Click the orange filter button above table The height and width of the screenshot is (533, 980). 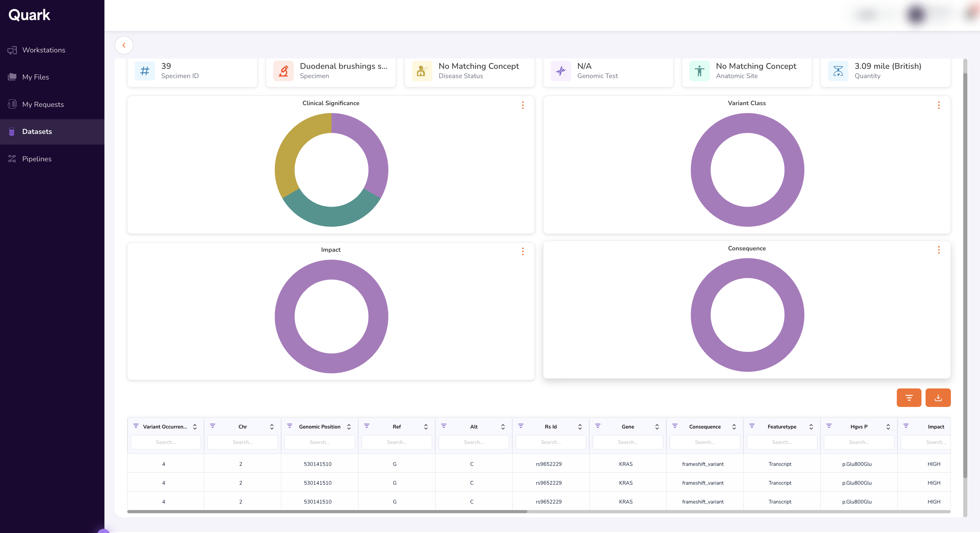(x=909, y=398)
